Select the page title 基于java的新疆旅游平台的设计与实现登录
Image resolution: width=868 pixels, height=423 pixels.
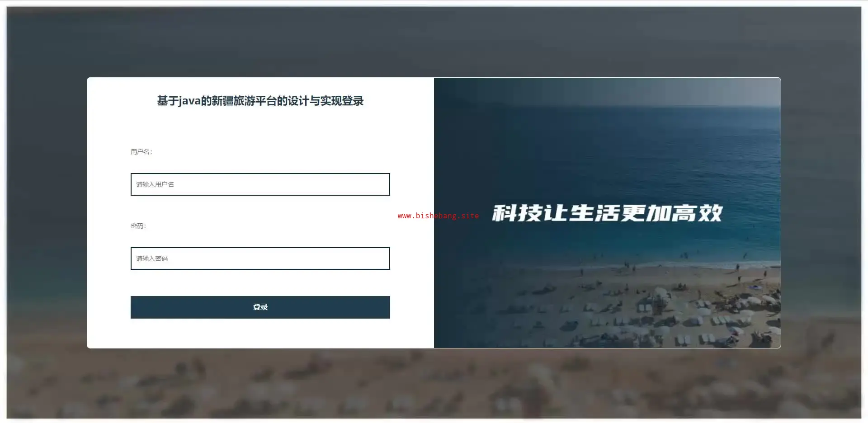[260, 101]
